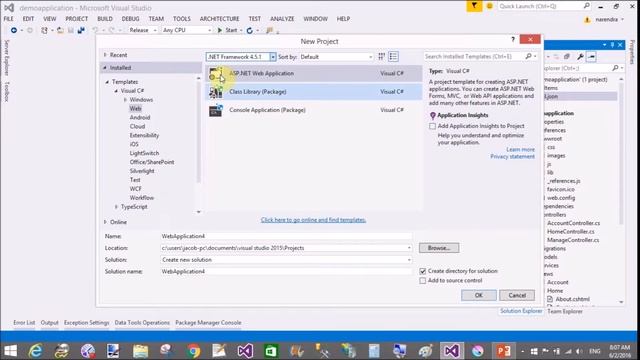Viewport: 640px width, 360px height.
Task: Switch template list to medium icons list view
Action: [393, 57]
